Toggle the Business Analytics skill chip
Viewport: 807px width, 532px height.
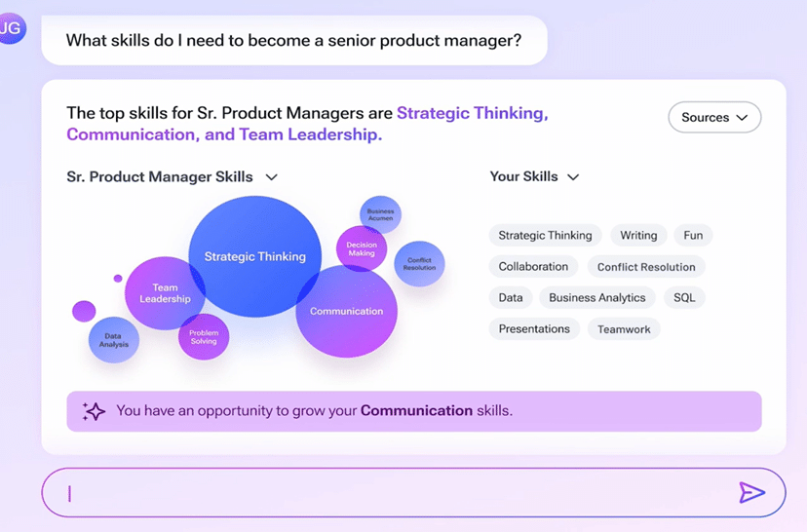coord(597,297)
